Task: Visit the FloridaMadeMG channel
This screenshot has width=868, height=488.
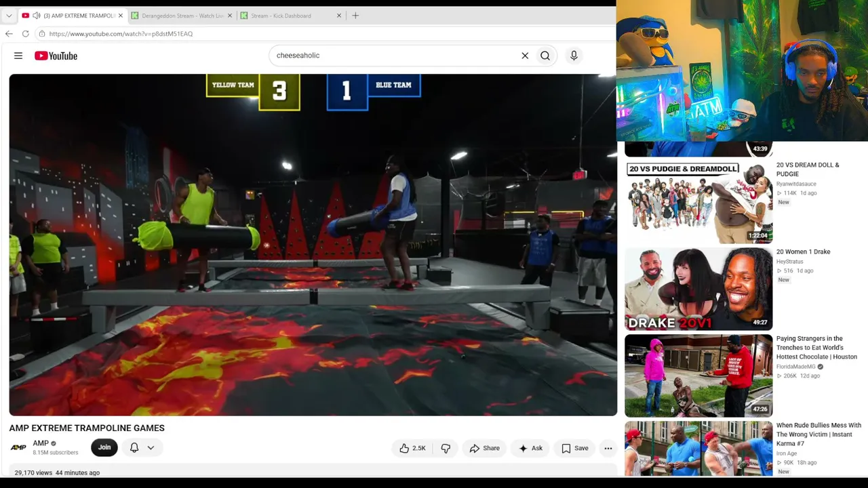Action: click(796, 367)
